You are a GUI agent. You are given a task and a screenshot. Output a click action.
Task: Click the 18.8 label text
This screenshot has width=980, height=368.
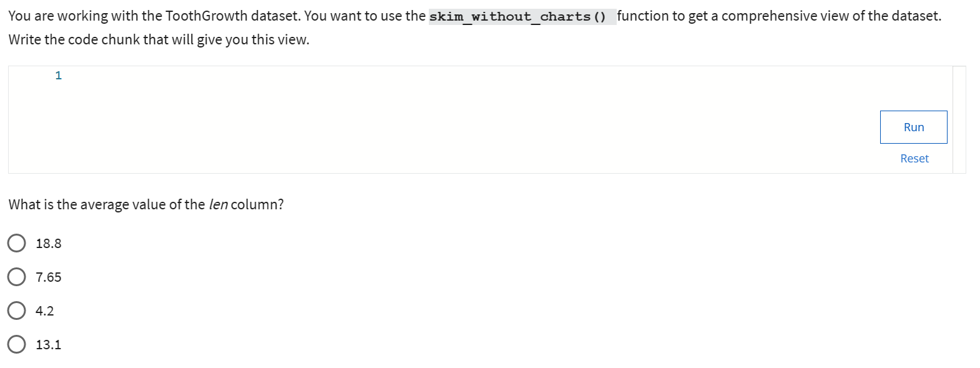48,243
